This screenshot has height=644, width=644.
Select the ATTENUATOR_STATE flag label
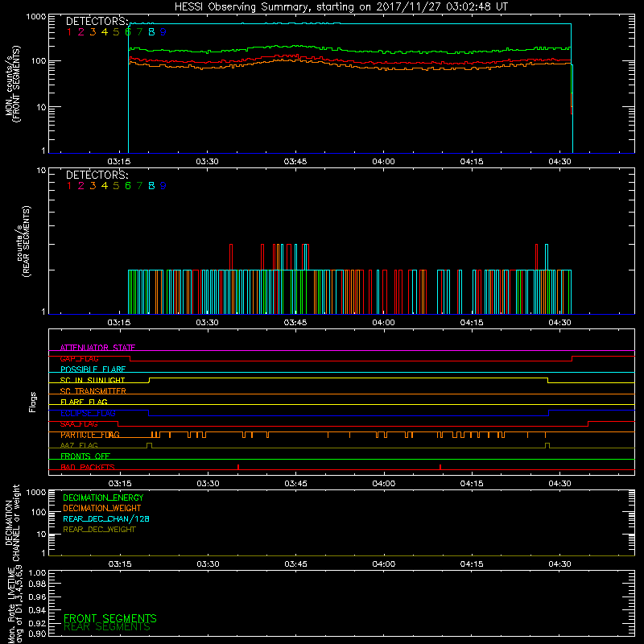click(x=97, y=348)
